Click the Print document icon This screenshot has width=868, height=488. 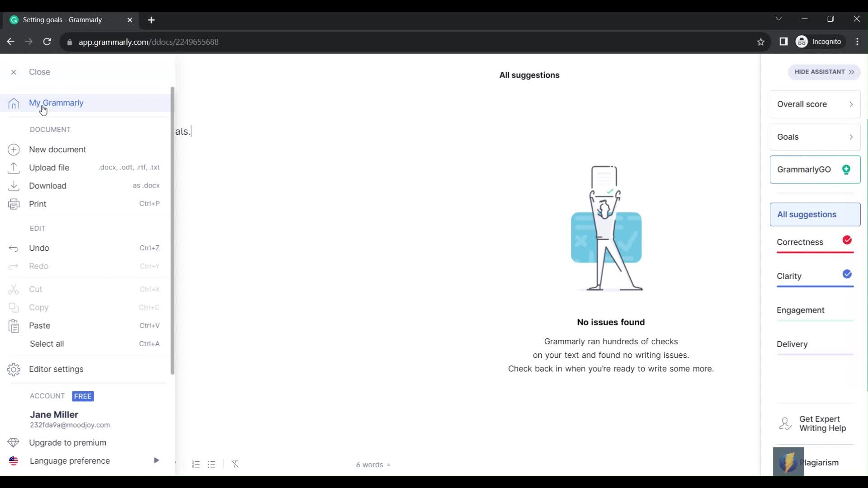click(x=14, y=204)
